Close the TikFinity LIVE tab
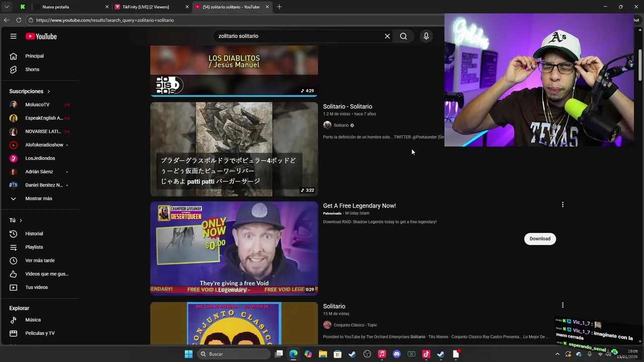644x362 pixels. [187, 7]
